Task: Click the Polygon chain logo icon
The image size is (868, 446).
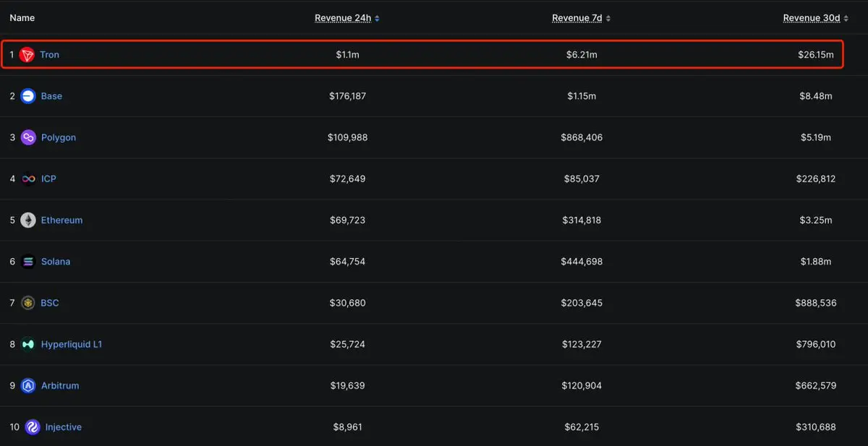Action: (x=28, y=137)
